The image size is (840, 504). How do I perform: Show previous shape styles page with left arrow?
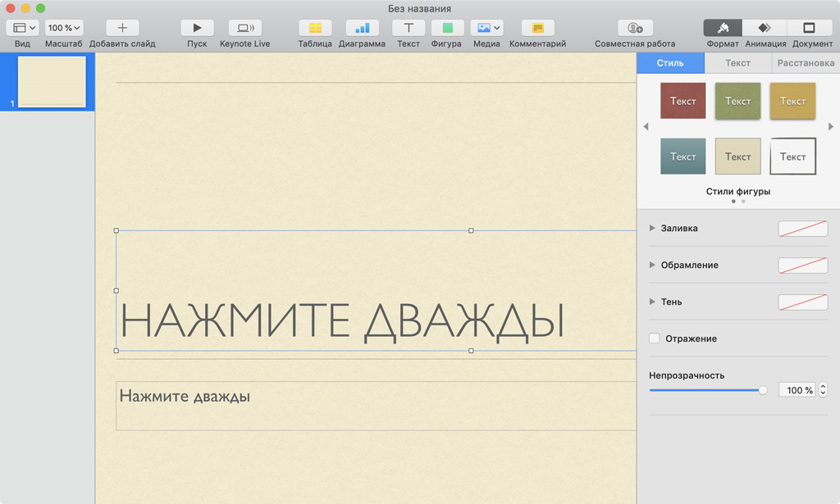[646, 127]
